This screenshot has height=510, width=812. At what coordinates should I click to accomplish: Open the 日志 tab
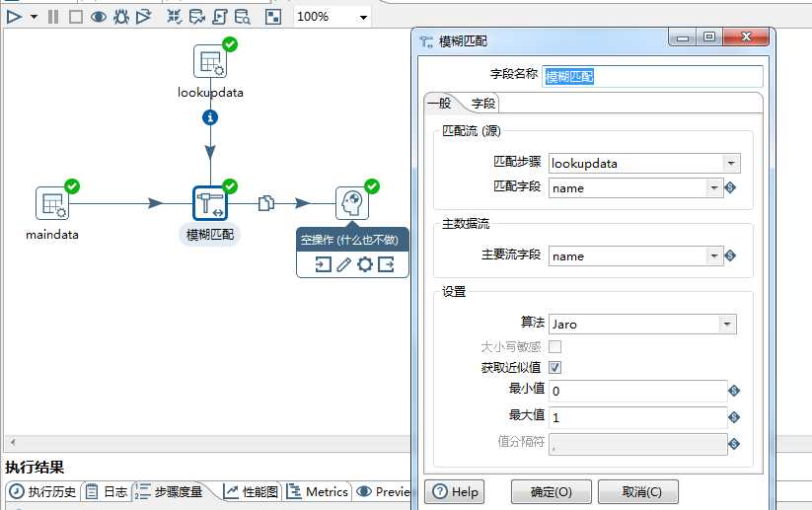(107, 491)
